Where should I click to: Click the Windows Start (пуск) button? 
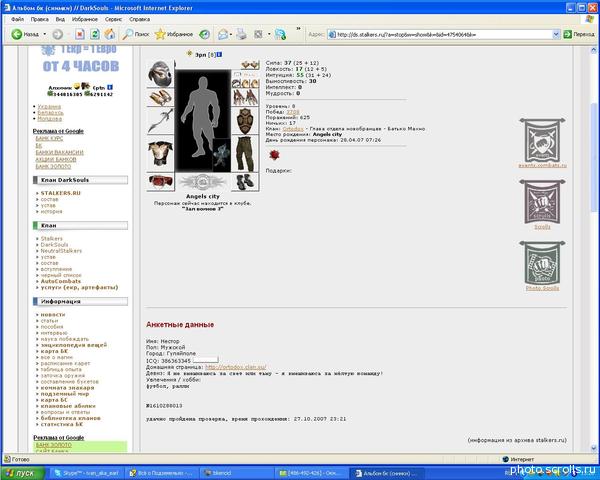pos(23,473)
